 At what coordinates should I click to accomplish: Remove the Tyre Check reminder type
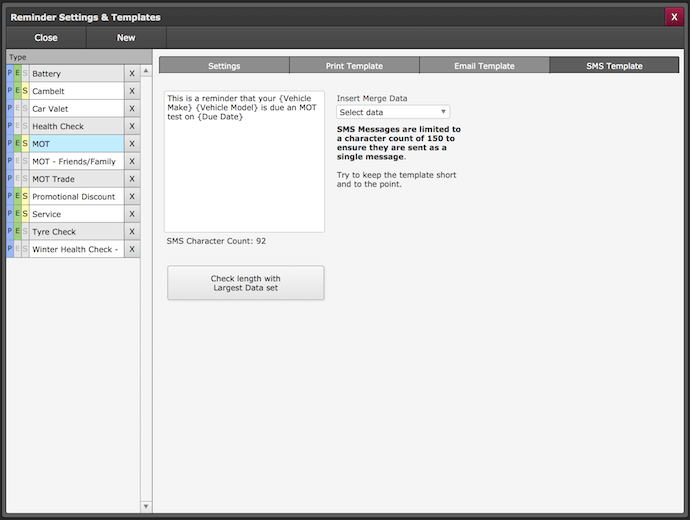click(x=131, y=231)
